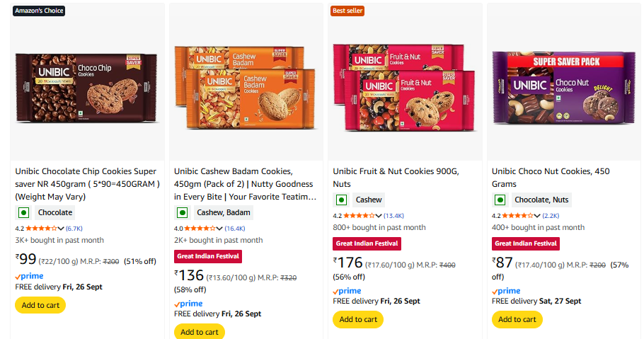Expand rating dropdown arrow for Choco Nut cookies
This screenshot has width=644, height=339.
[538, 216]
